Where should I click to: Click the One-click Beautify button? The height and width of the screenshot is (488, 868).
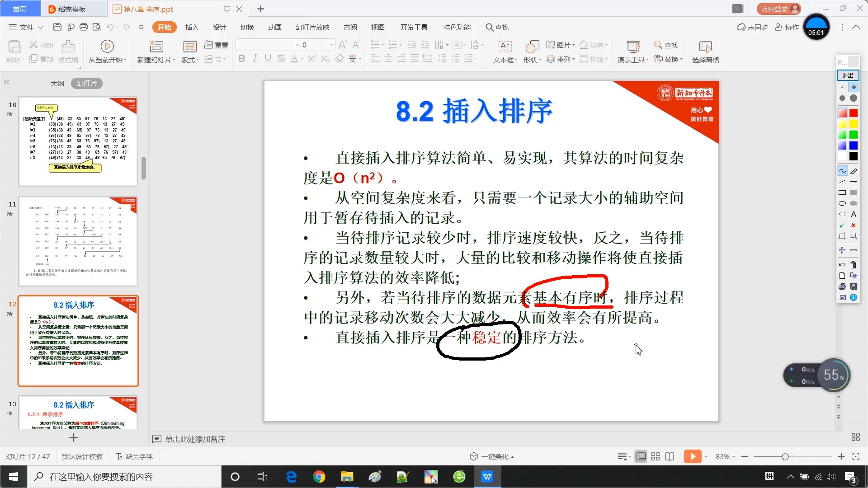[492, 456]
